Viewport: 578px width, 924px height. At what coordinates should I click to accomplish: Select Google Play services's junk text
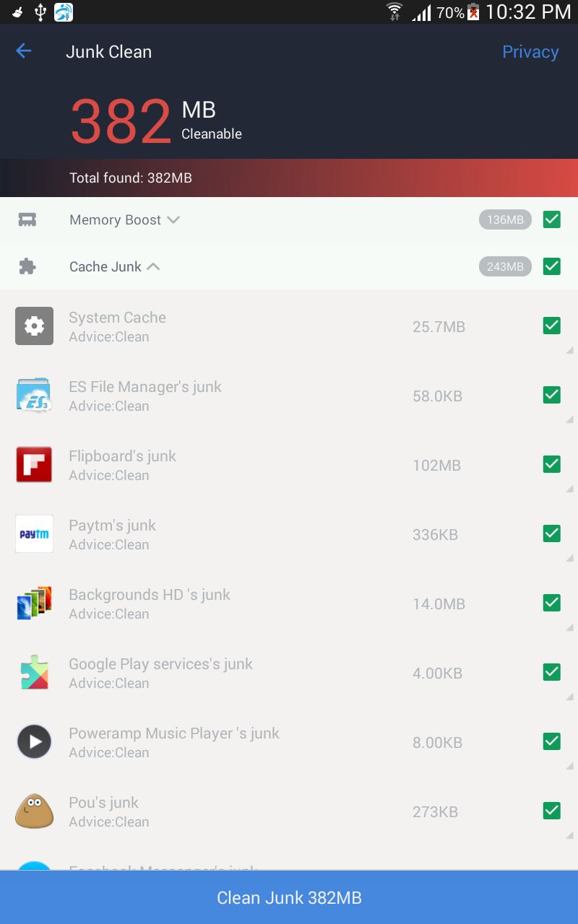pos(160,664)
